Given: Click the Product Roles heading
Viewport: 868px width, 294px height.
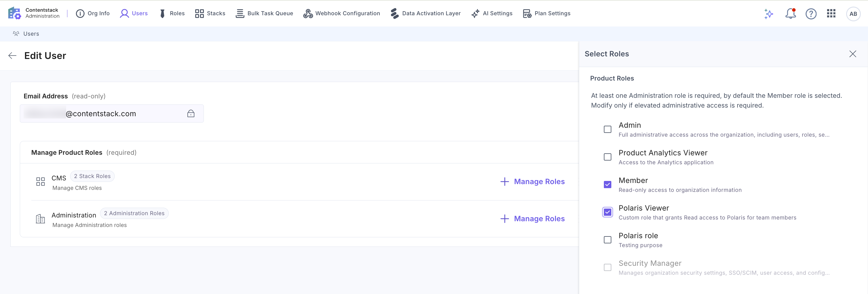Looking at the screenshot, I should pos(612,78).
